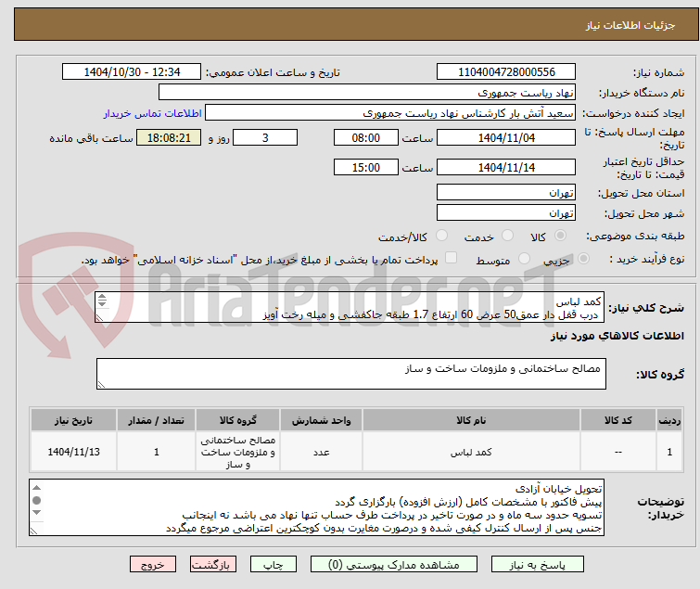
Task: Click the resize grip of گروه کالا box
Action: pos(101,384)
